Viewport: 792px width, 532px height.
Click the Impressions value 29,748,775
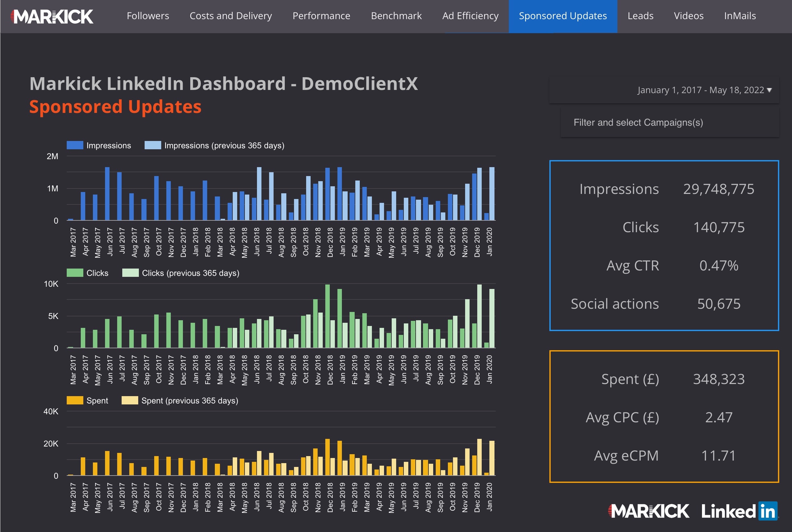[x=718, y=189]
